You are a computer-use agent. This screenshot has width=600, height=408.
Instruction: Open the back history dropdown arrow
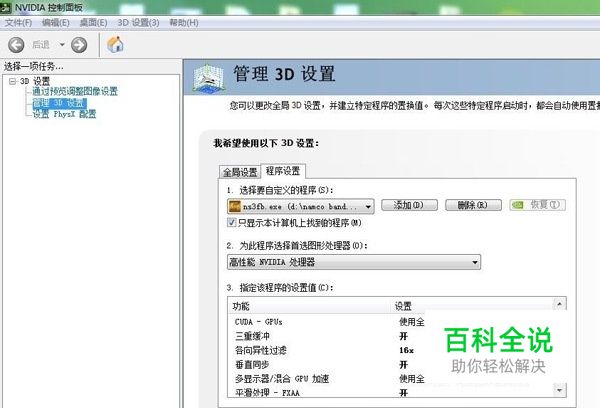click(62, 45)
